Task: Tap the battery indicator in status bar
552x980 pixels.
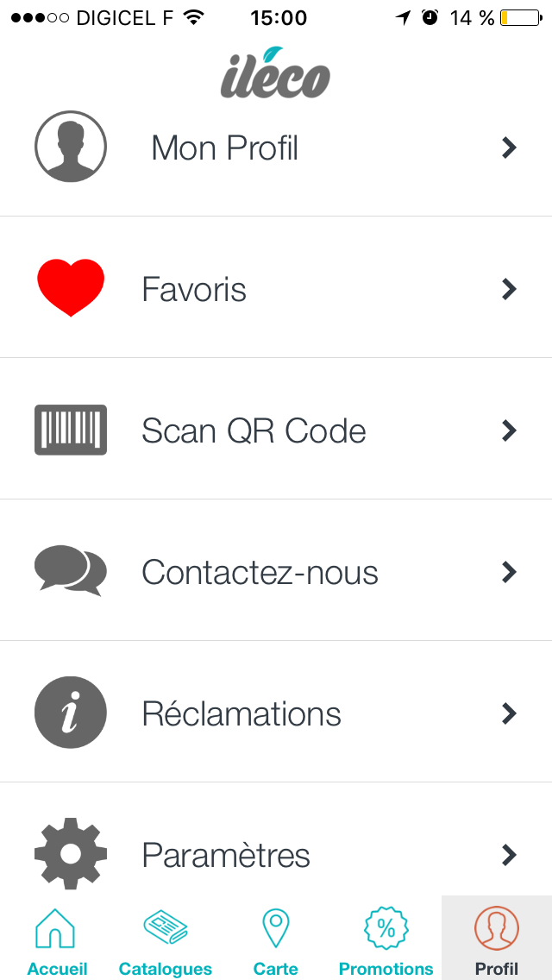Action: (519, 17)
